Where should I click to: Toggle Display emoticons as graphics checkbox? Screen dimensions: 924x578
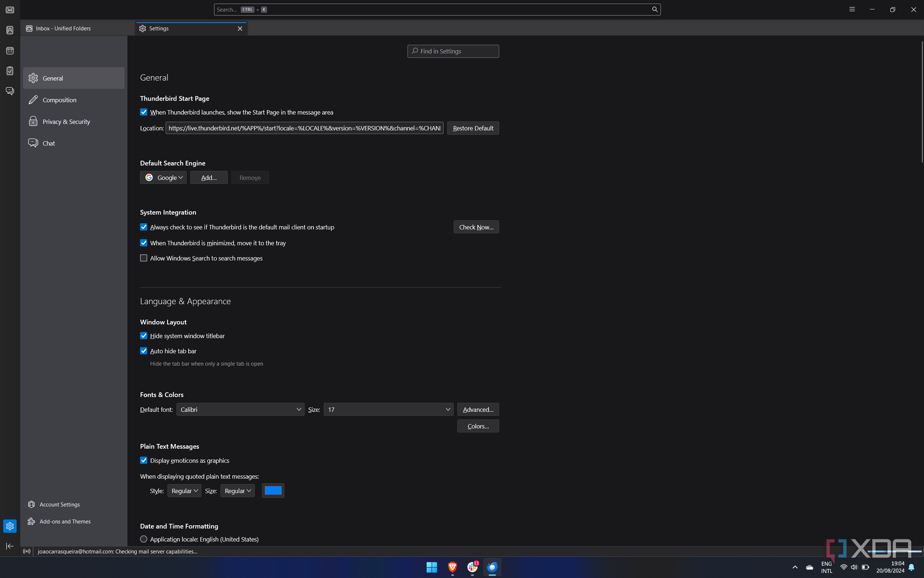pos(144,460)
